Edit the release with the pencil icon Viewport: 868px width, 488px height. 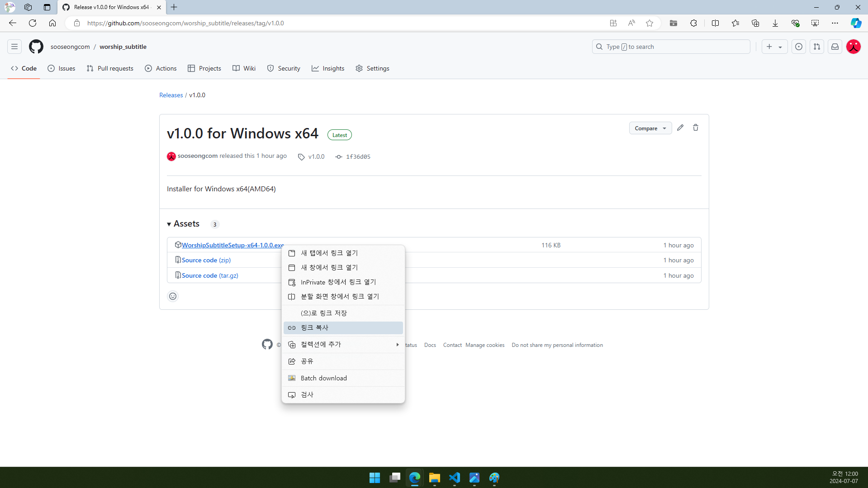680,128
